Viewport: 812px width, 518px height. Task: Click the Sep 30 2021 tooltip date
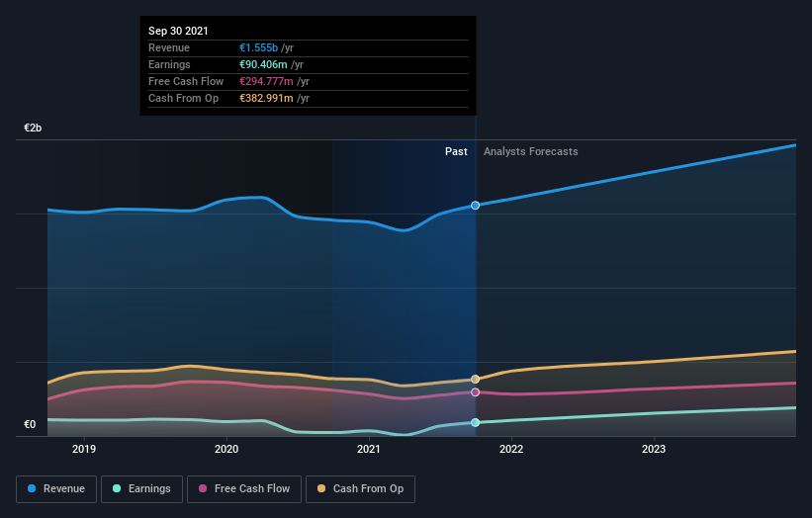coord(178,31)
